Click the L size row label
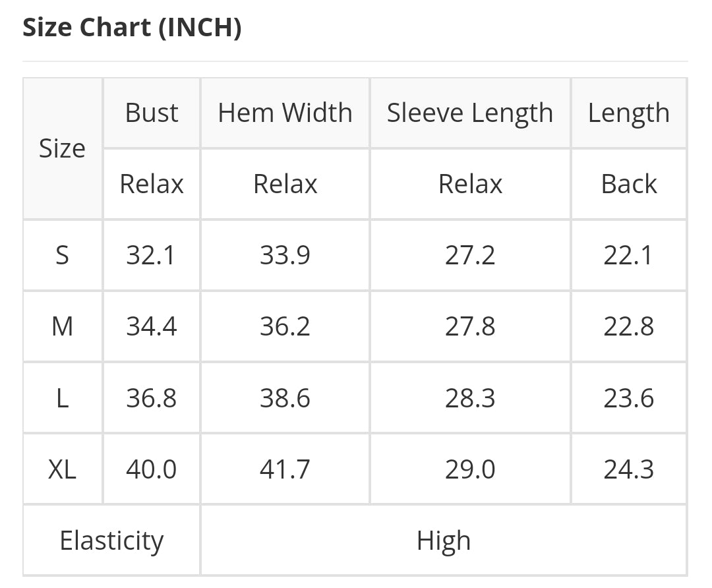 tap(63, 398)
